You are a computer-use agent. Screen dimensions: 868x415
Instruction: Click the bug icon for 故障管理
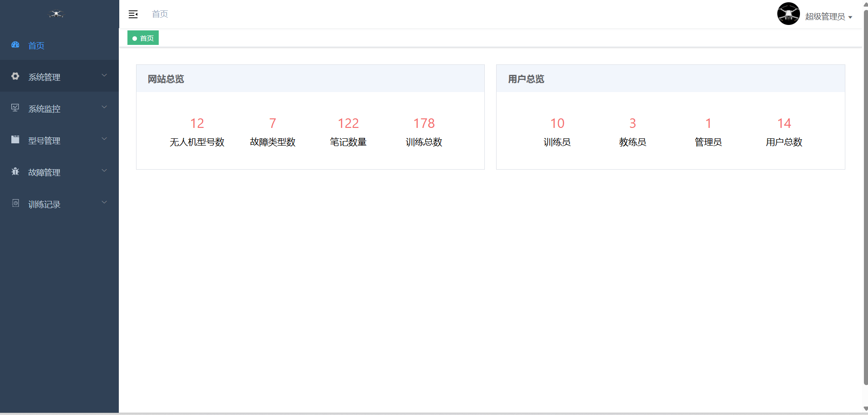coord(15,171)
